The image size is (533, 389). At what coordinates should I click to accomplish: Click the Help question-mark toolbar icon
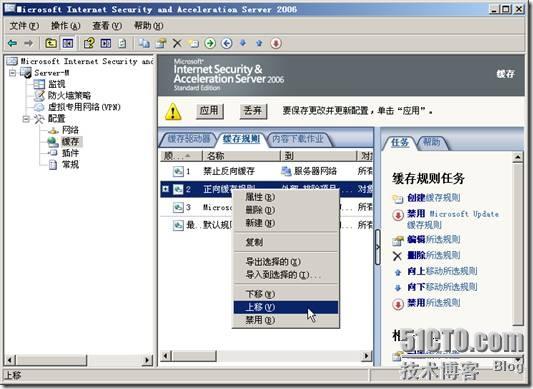point(89,43)
